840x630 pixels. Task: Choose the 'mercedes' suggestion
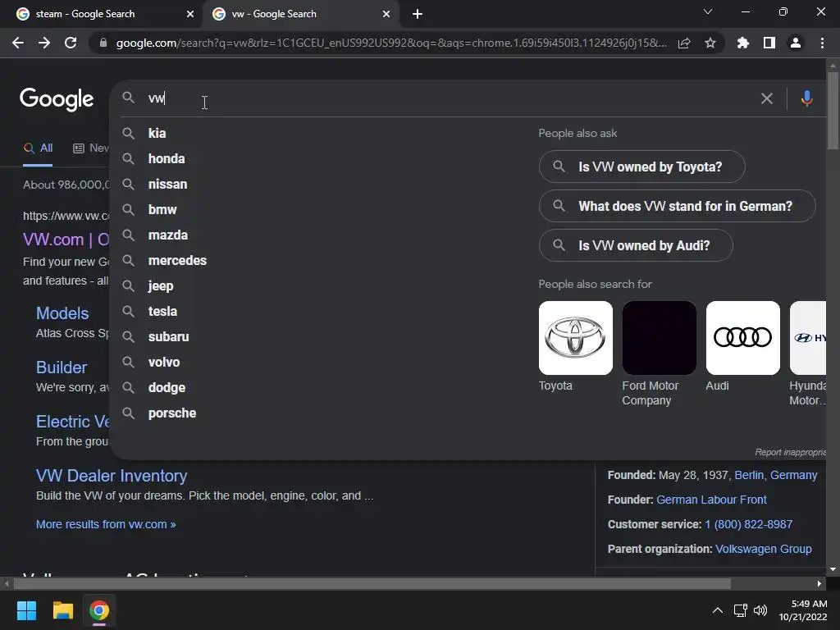tap(177, 260)
